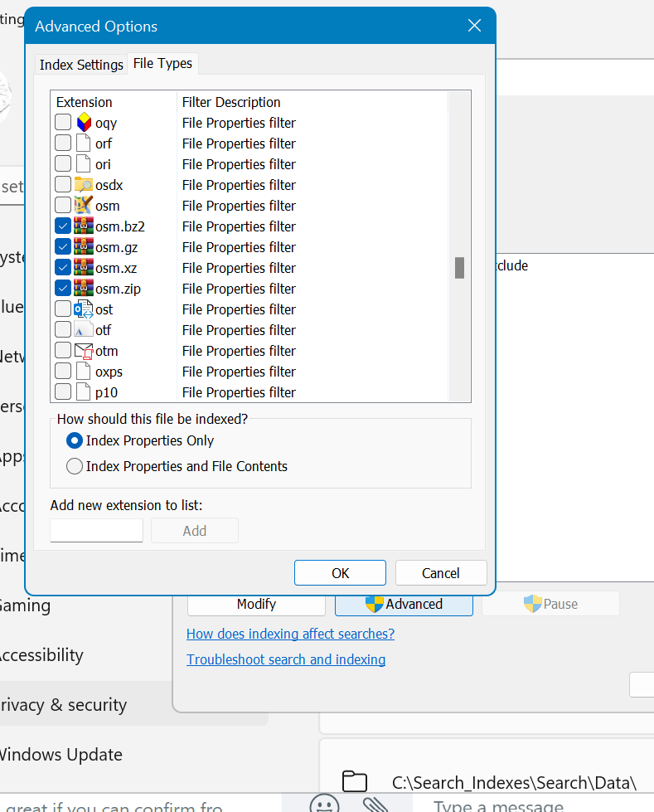Image resolution: width=654 pixels, height=812 pixels.
Task: Click the Pause indexing button
Action: coord(550,604)
